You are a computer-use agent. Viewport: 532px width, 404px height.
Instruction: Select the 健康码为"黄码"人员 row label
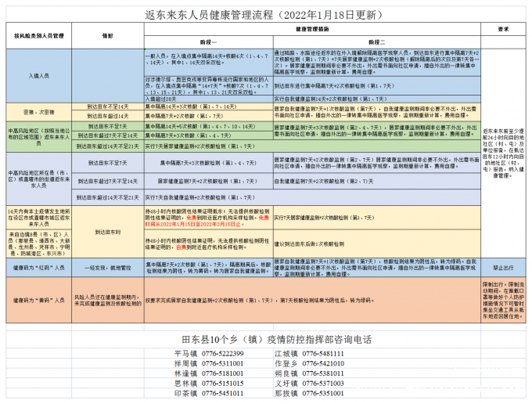[x=39, y=299]
